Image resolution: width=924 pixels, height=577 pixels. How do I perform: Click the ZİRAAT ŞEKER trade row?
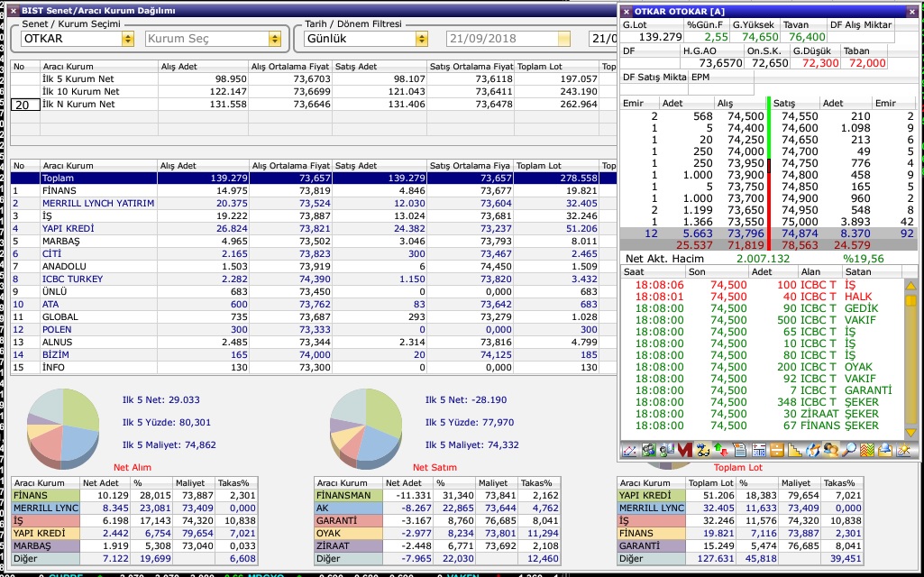point(763,414)
